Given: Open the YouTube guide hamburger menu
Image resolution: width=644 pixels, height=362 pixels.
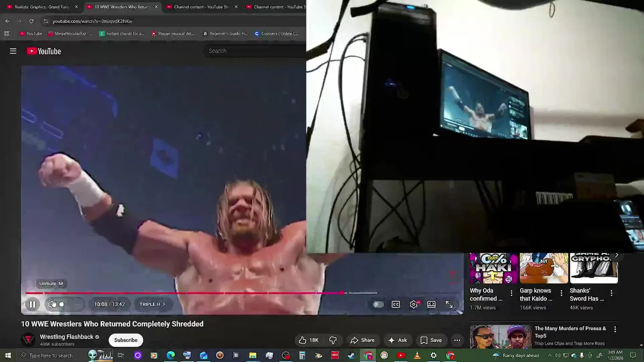Looking at the screenshot, I should click(x=13, y=51).
